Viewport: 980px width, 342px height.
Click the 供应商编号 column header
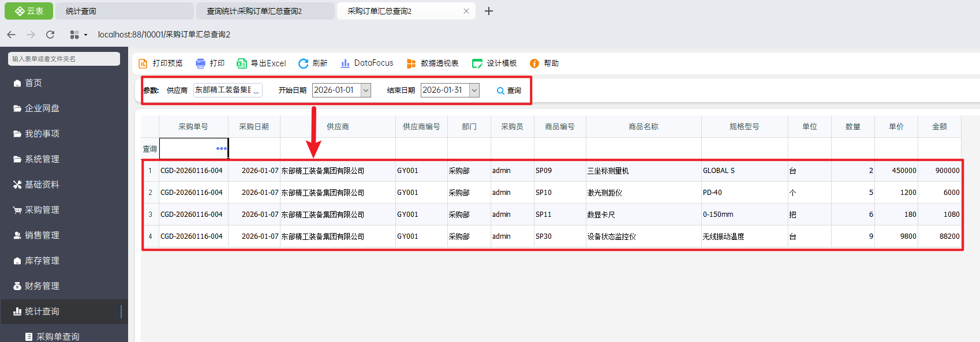421,127
